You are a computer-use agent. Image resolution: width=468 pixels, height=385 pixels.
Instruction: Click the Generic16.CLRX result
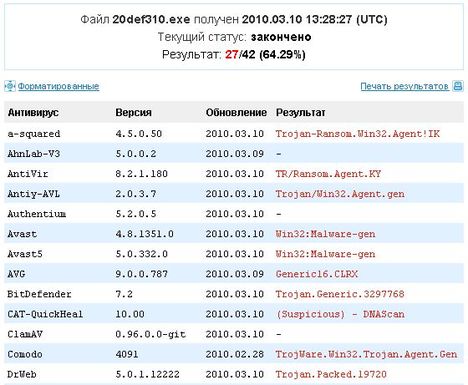[x=316, y=274]
